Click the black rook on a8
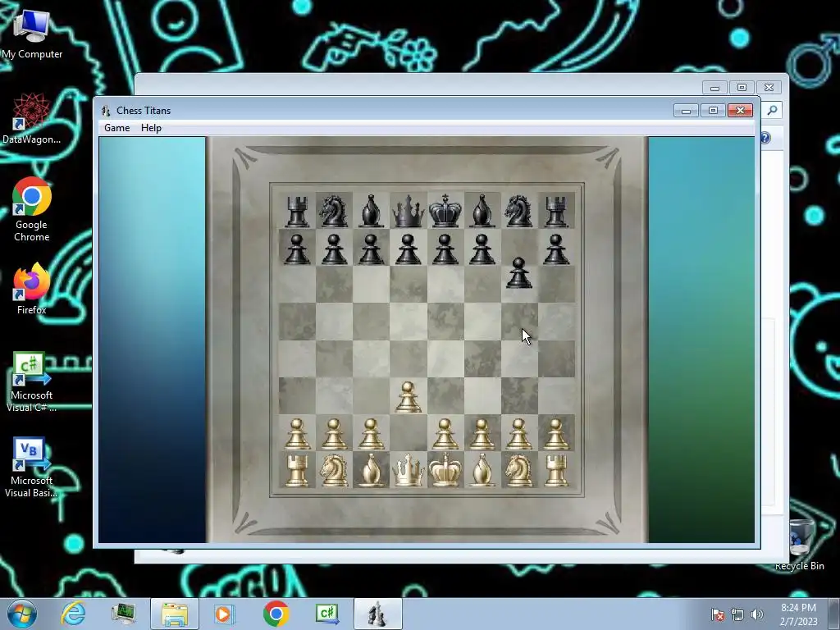The width and height of the screenshot is (840, 630). (x=297, y=211)
